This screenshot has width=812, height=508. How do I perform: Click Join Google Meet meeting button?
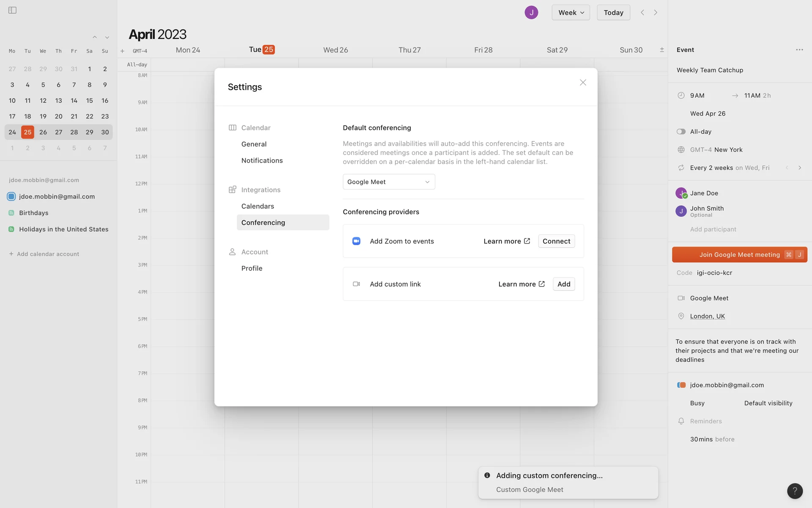739,254
